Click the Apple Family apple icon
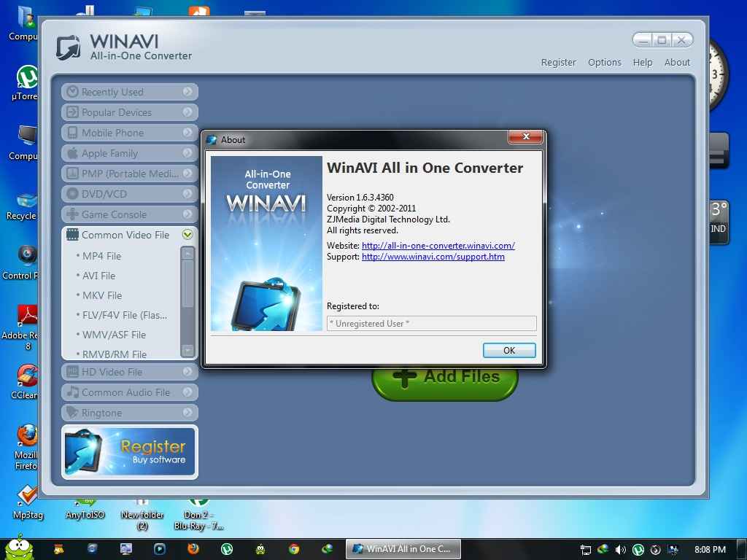This screenshot has width=747, height=560. [x=72, y=153]
